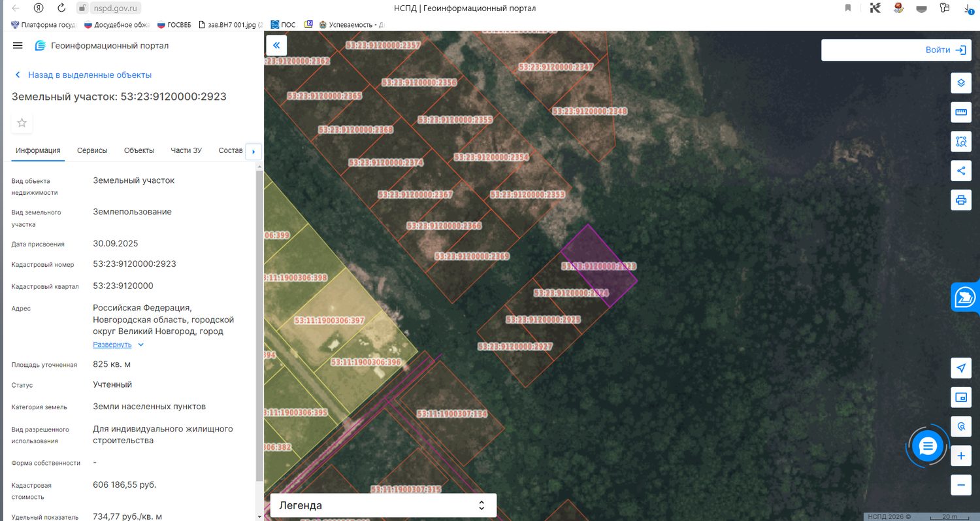Screen dimensions: 980x521
Task: Activate the area selection search tool
Action: coord(961,141)
